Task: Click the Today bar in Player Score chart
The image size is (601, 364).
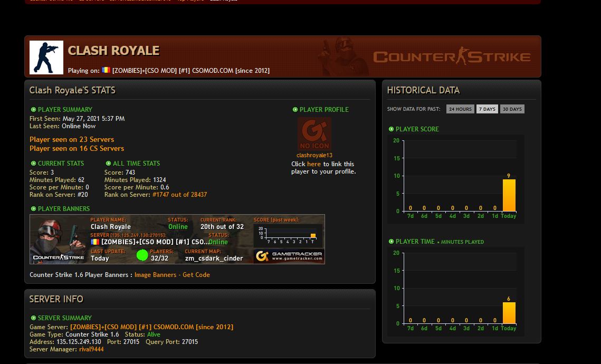Action: tap(508, 195)
